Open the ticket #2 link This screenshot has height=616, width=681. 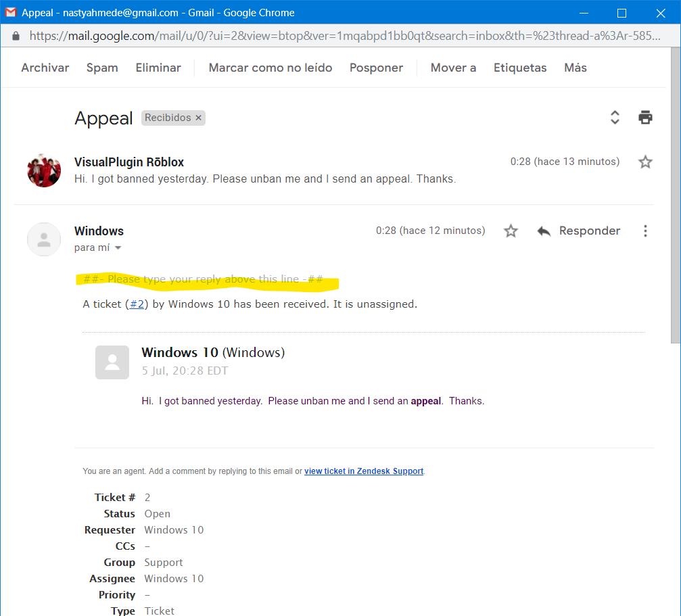(137, 304)
